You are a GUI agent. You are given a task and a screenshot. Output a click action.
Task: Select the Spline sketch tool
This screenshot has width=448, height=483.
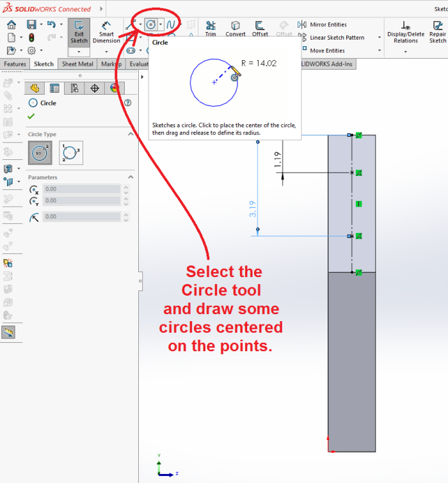click(171, 24)
